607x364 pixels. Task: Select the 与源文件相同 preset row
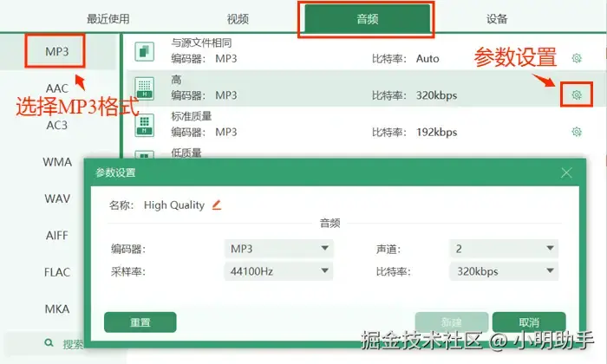[x=366, y=51]
